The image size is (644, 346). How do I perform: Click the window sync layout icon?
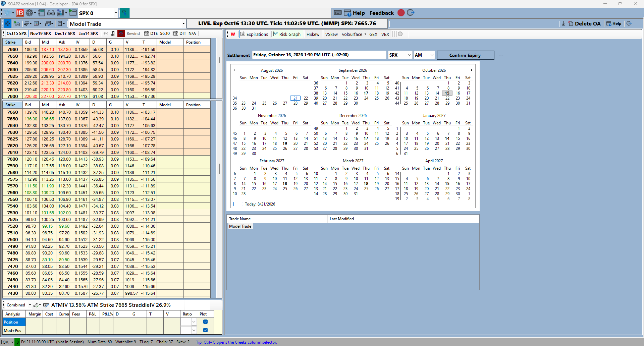48,24
